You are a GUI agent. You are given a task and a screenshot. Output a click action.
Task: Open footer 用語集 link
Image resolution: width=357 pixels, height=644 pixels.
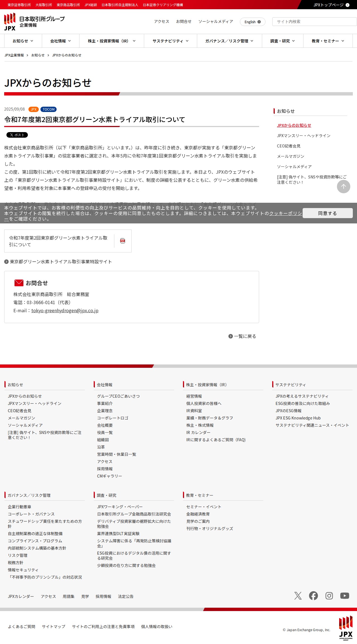69,597
